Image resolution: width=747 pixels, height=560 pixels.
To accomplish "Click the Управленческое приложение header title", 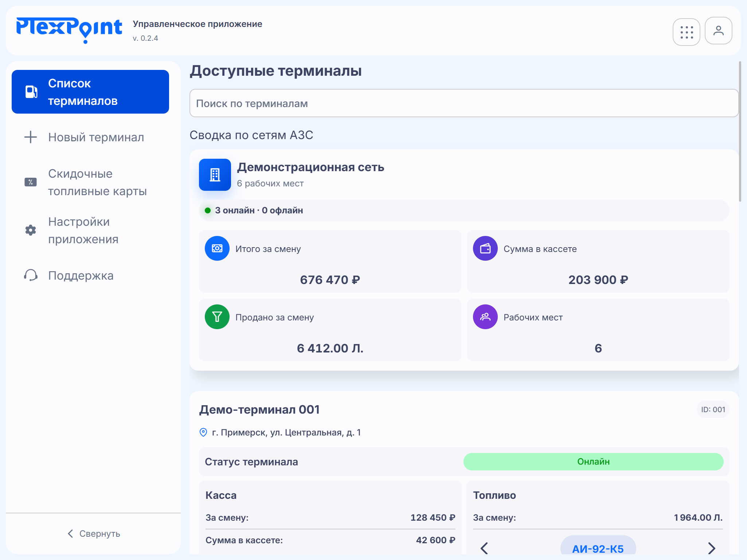I will tap(197, 24).
